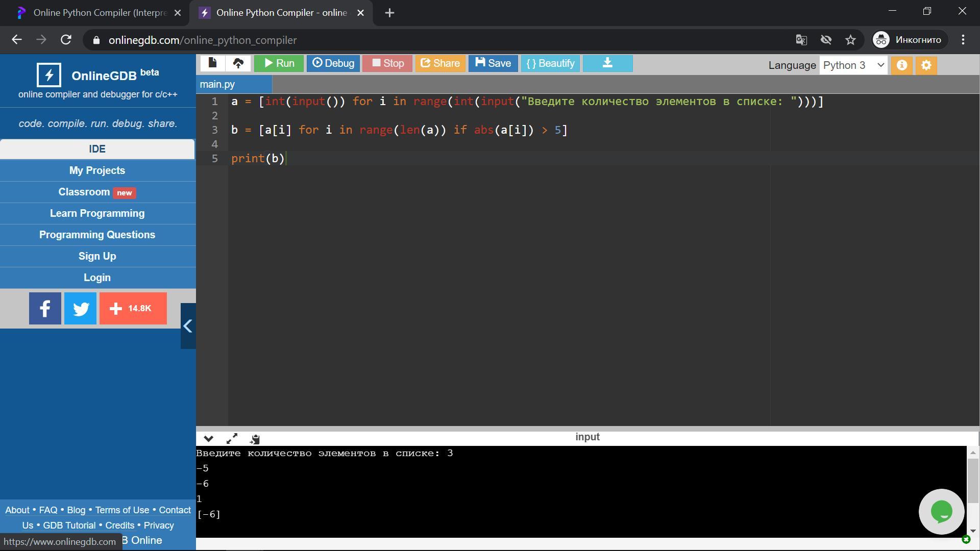This screenshot has height=551, width=980.
Task: Open the orange info icon button
Action: click(x=901, y=65)
